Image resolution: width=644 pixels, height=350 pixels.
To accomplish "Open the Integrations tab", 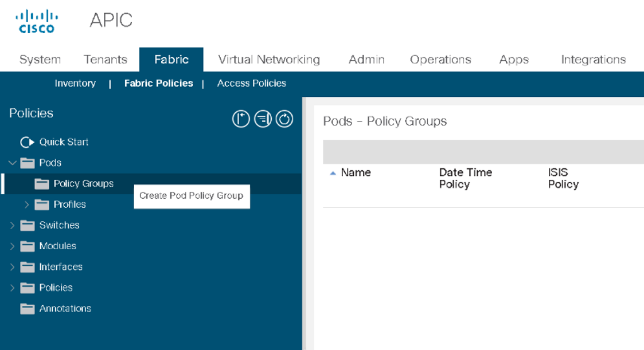I will click(x=594, y=60).
